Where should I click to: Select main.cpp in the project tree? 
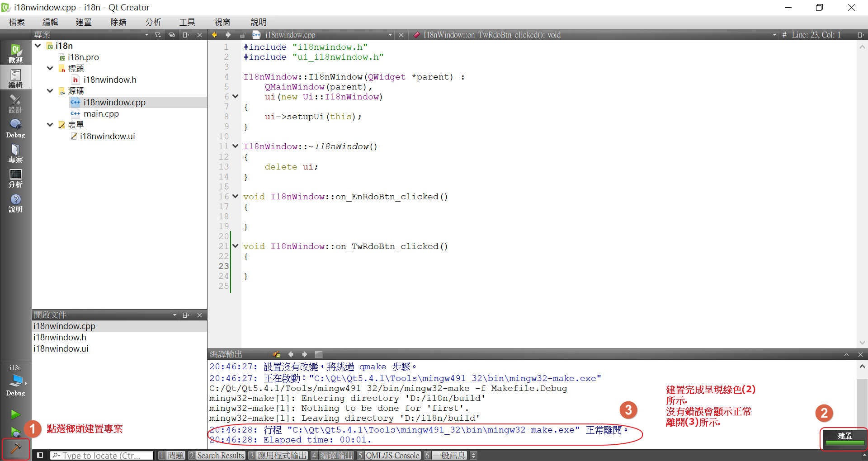[101, 113]
